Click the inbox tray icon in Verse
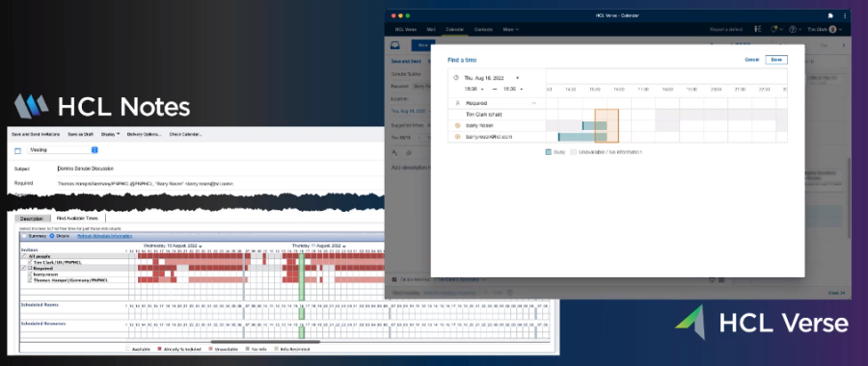Image resolution: width=868 pixels, height=366 pixels. (x=395, y=45)
